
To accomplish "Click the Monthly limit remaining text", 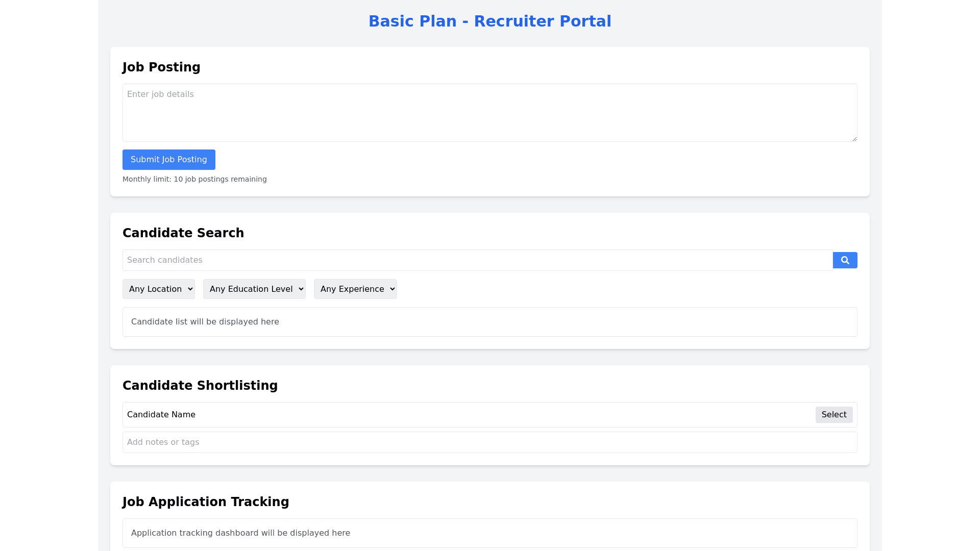I will [194, 179].
